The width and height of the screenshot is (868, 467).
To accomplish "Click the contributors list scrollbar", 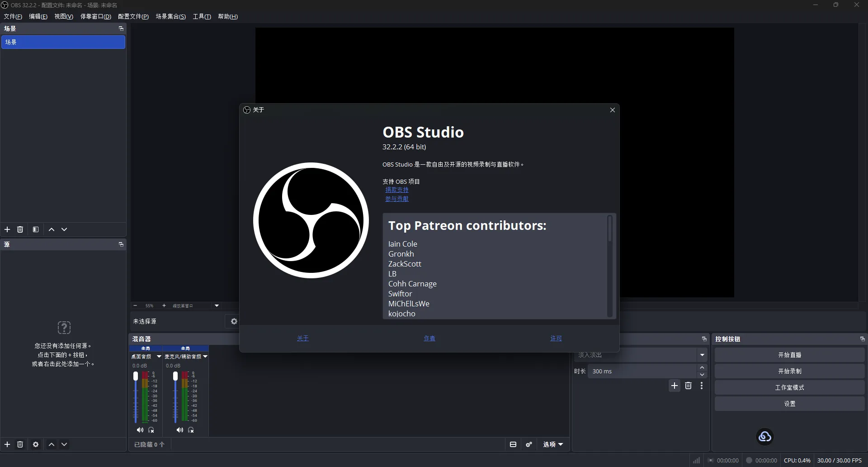I will click(x=610, y=229).
